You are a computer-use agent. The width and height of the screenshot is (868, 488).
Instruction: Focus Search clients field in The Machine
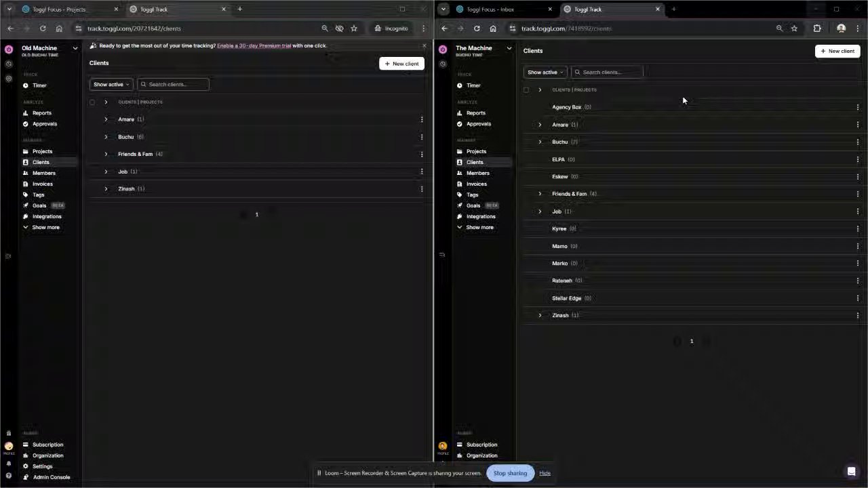pos(608,73)
